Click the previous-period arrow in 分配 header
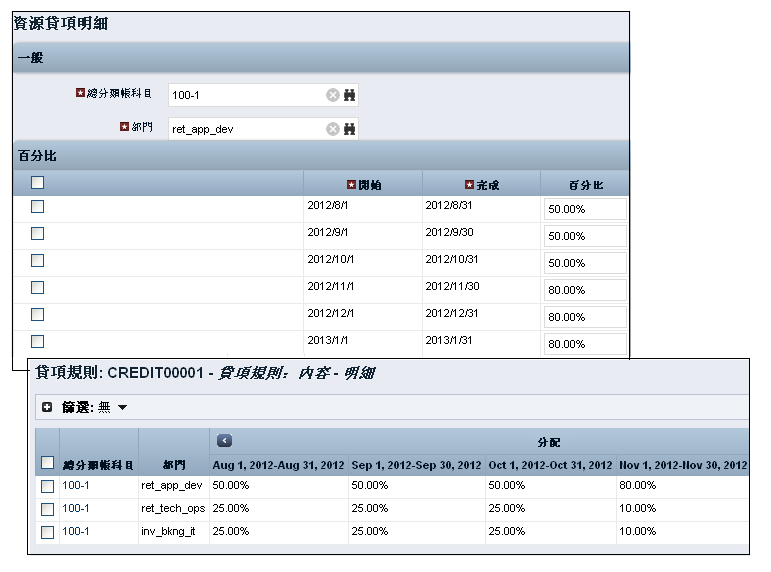The image size is (771, 572). click(224, 441)
